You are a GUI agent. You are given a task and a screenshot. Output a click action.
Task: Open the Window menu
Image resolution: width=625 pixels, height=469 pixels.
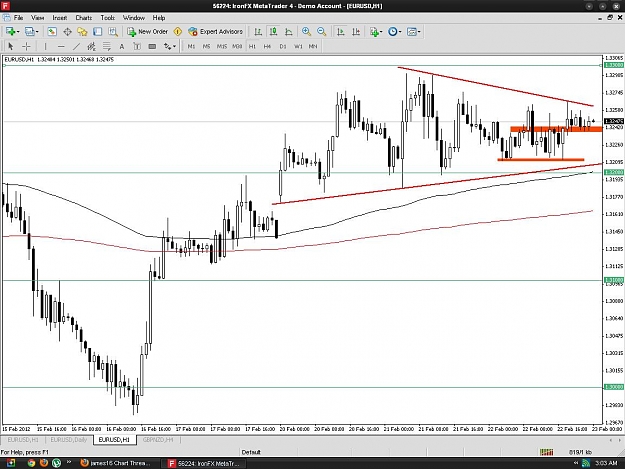click(x=134, y=18)
